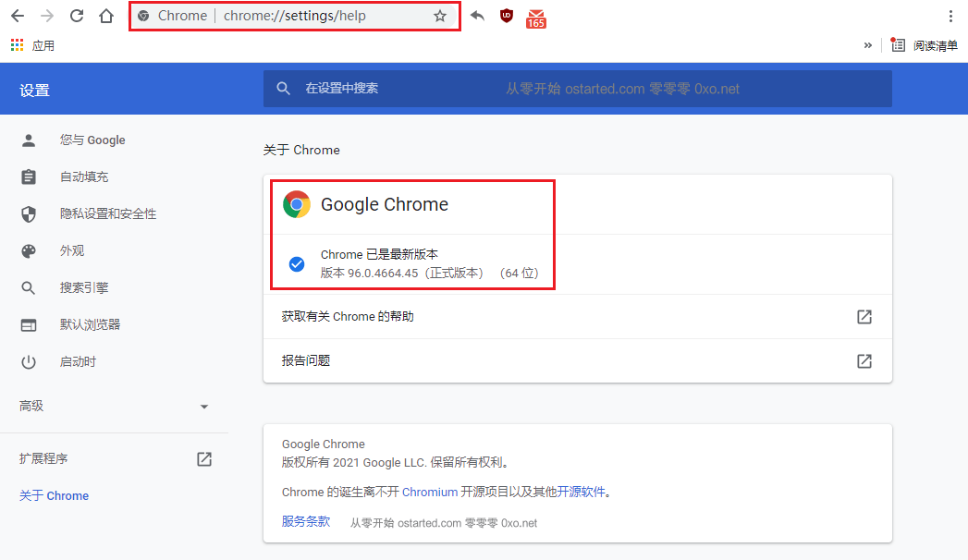Go back with the browser back arrow
This screenshot has width=968, height=560.
tap(18, 16)
